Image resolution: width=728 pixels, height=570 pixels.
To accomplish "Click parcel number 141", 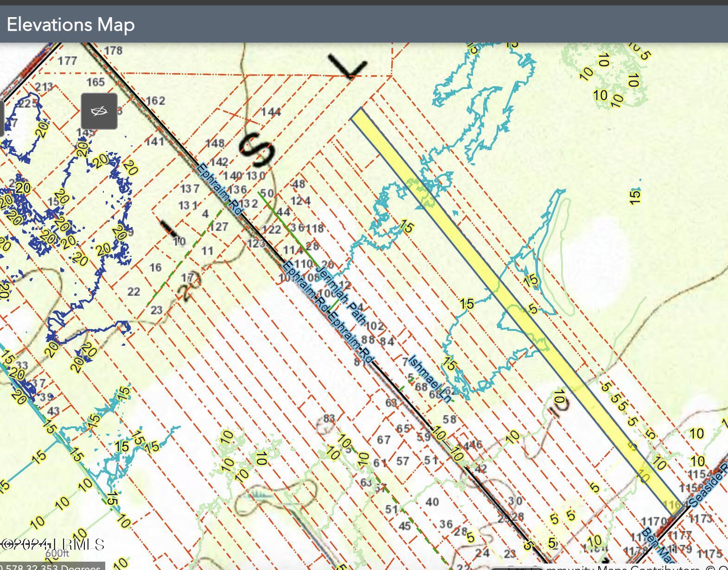I will [155, 141].
